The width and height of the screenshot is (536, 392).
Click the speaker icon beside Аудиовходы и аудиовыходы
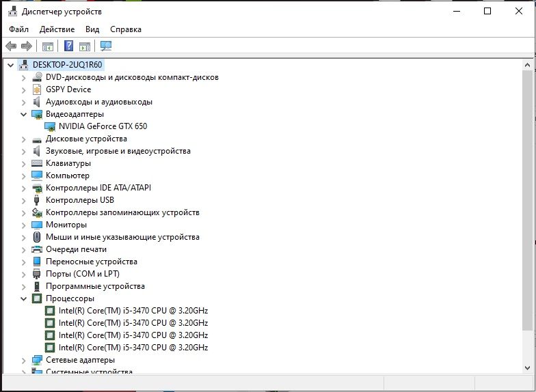37,102
